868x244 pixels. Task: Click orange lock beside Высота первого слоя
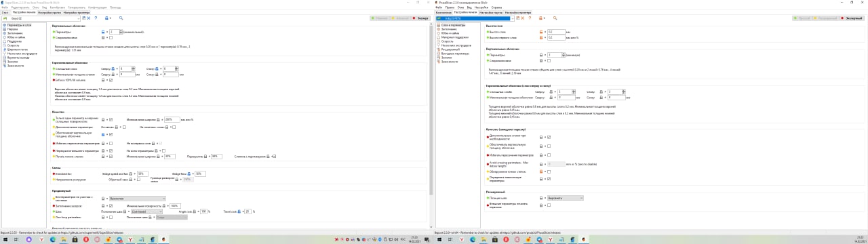tap(541, 38)
